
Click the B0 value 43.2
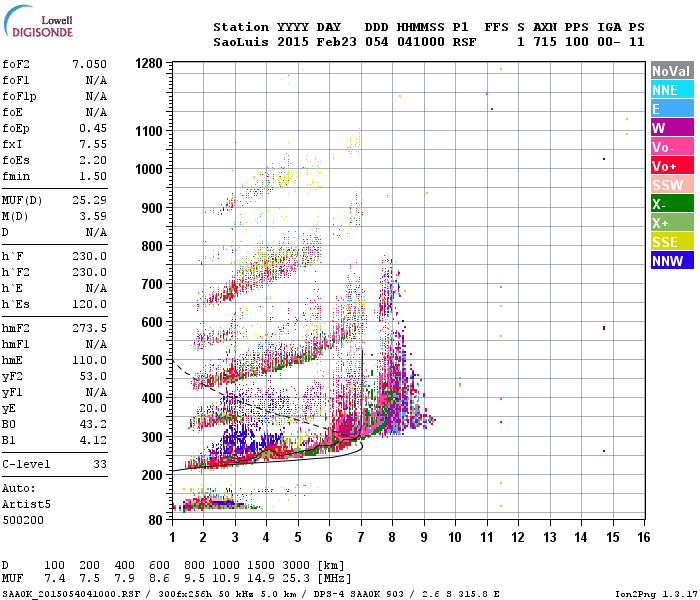(93, 424)
